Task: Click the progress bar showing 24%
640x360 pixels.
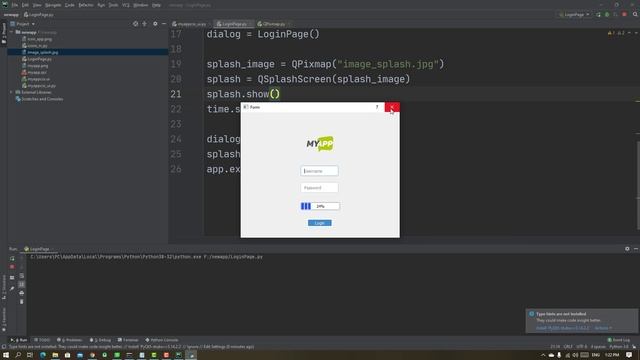Action: 320,206
